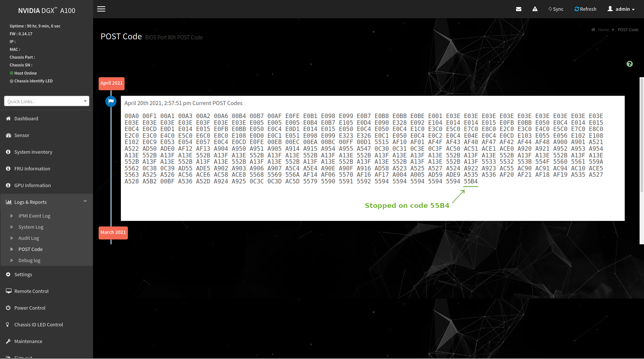Open Power Control settings
The height and width of the screenshot is (359, 644).
coord(30,308)
